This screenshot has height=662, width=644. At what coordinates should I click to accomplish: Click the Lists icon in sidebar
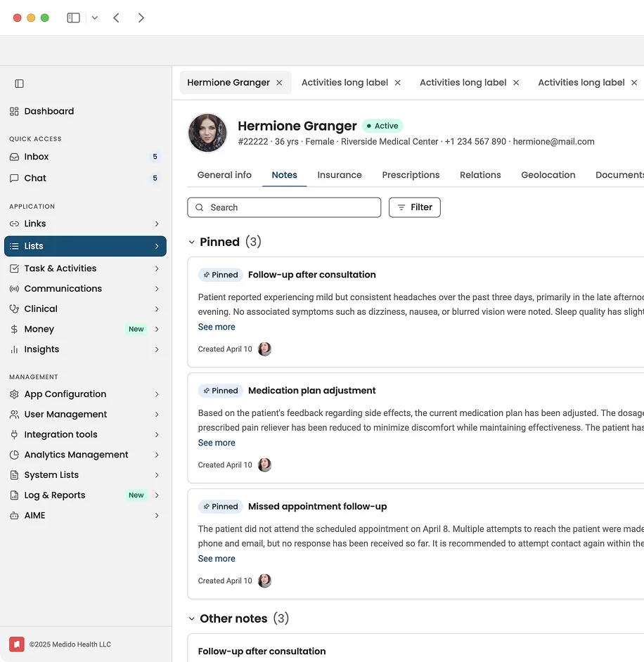pyautogui.click(x=14, y=246)
